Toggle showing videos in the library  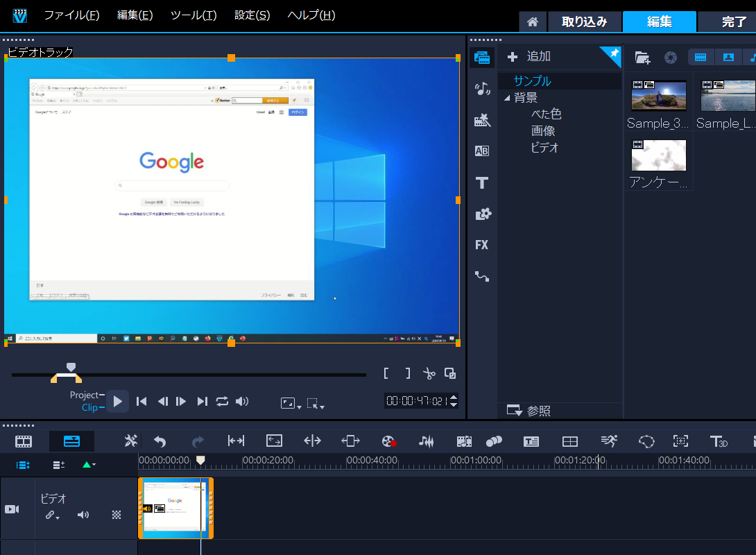[701, 58]
